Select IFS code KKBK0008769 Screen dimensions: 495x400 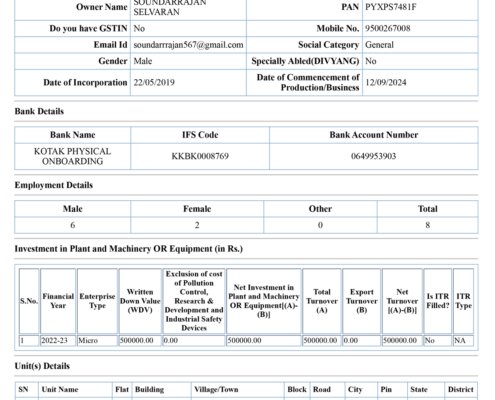[x=200, y=156]
